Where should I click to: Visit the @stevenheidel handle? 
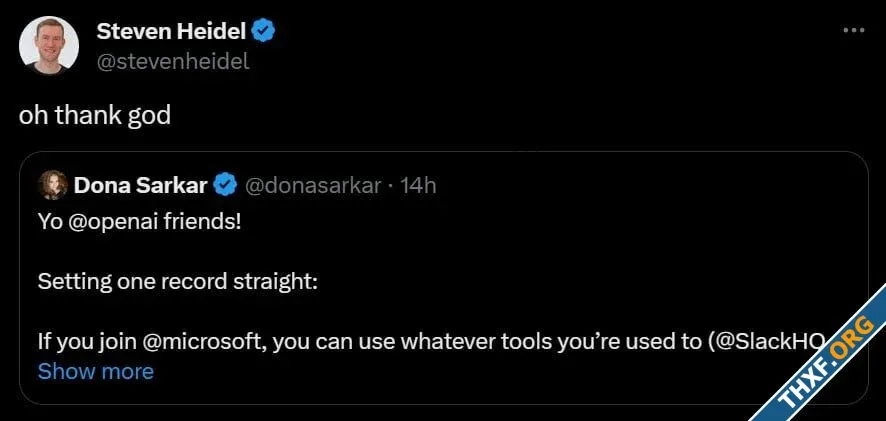click(173, 61)
